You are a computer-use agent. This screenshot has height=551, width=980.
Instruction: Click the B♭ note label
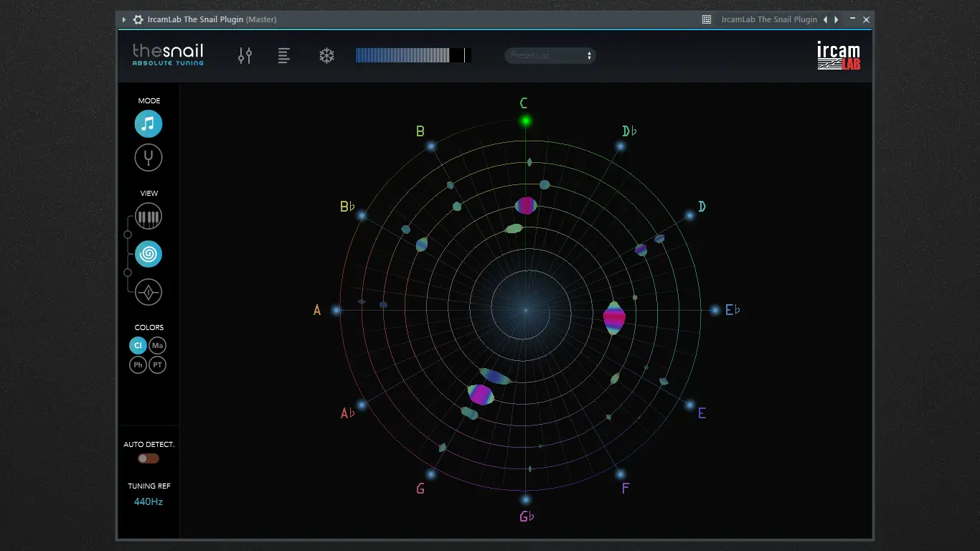tap(348, 207)
